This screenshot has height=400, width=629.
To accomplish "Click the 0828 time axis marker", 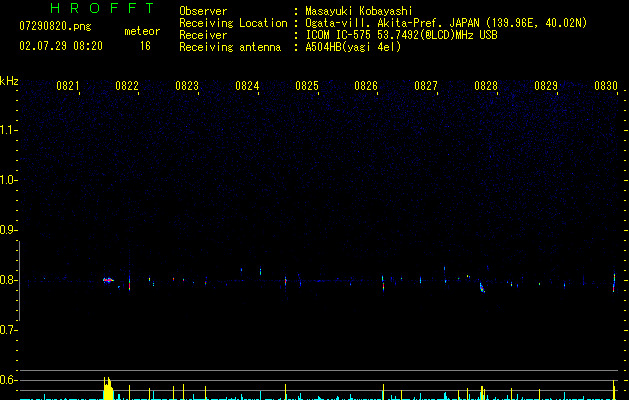I will coord(486,86).
